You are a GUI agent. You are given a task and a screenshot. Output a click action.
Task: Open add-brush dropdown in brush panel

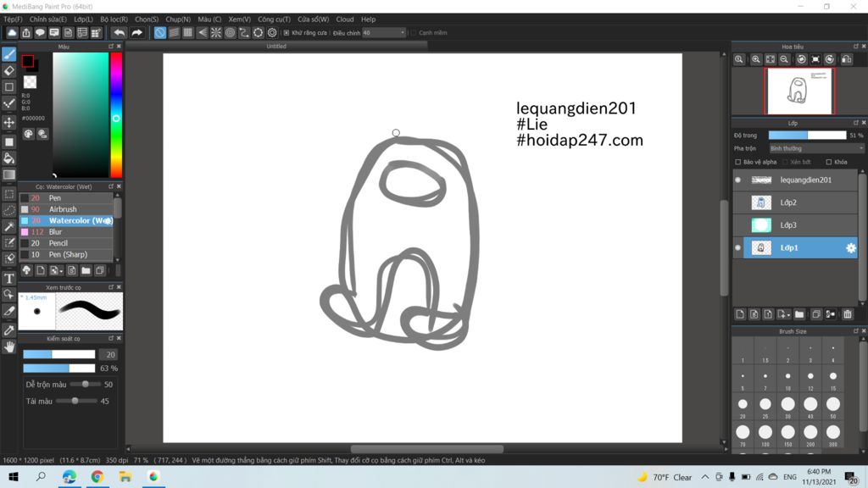pos(56,270)
